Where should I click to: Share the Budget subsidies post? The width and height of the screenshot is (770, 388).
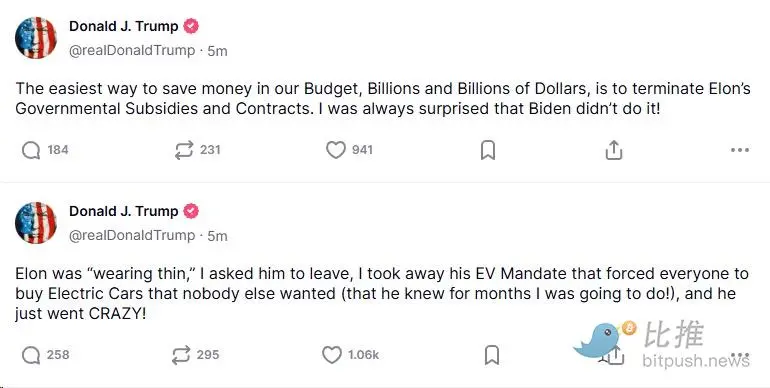(614, 150)
